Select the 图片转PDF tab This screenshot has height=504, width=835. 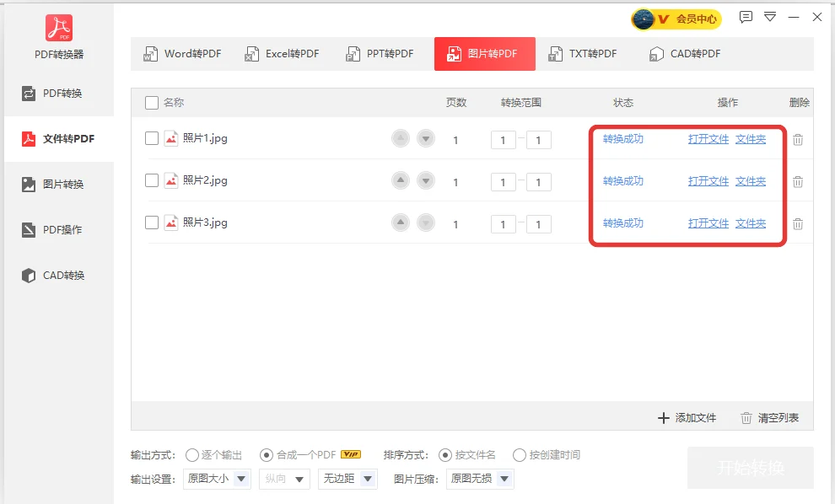point(485,54)
